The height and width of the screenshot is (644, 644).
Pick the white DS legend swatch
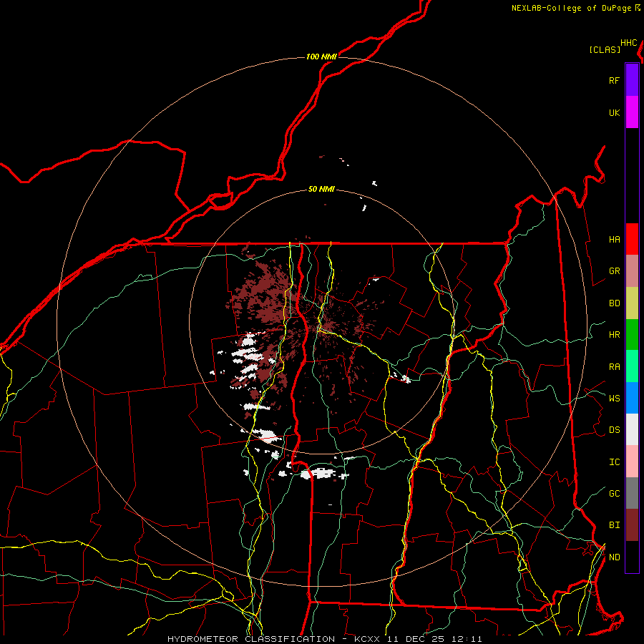632,429
